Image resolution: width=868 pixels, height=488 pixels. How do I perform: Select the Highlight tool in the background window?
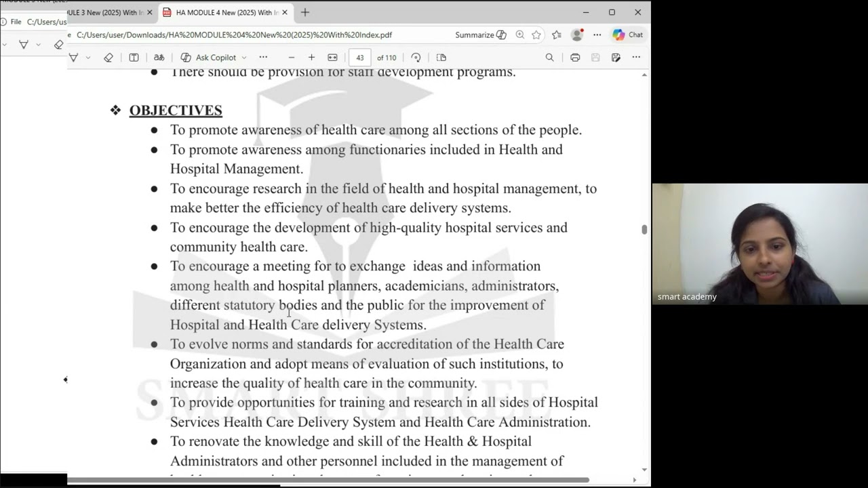pyautogui.click(x=24, y=45)
